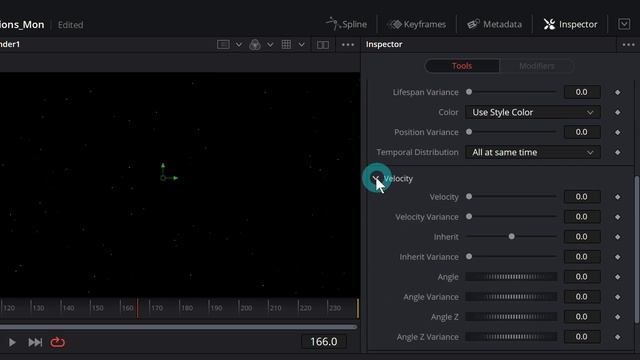Jump to the last frame

coord(35,342)
